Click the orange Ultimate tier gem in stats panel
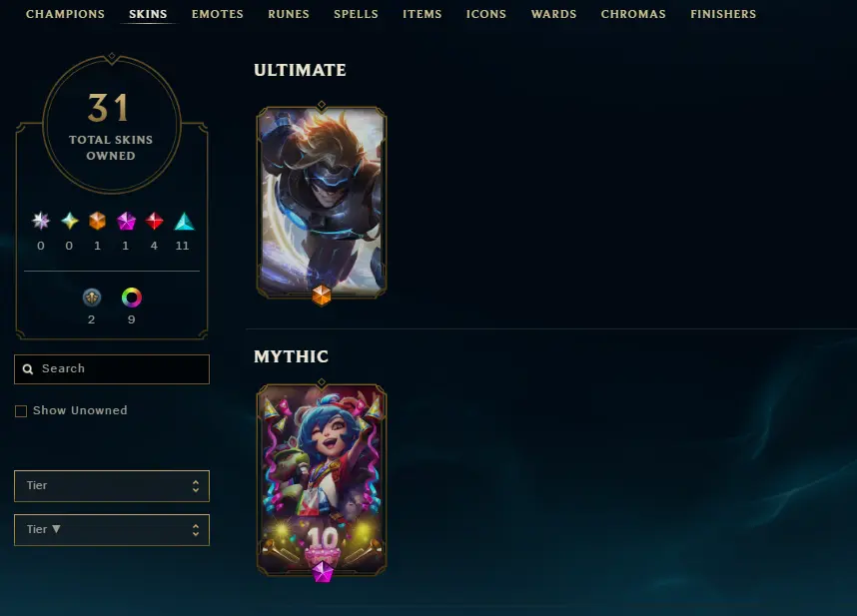Screen dimensions: 857x616 [97, 221]
